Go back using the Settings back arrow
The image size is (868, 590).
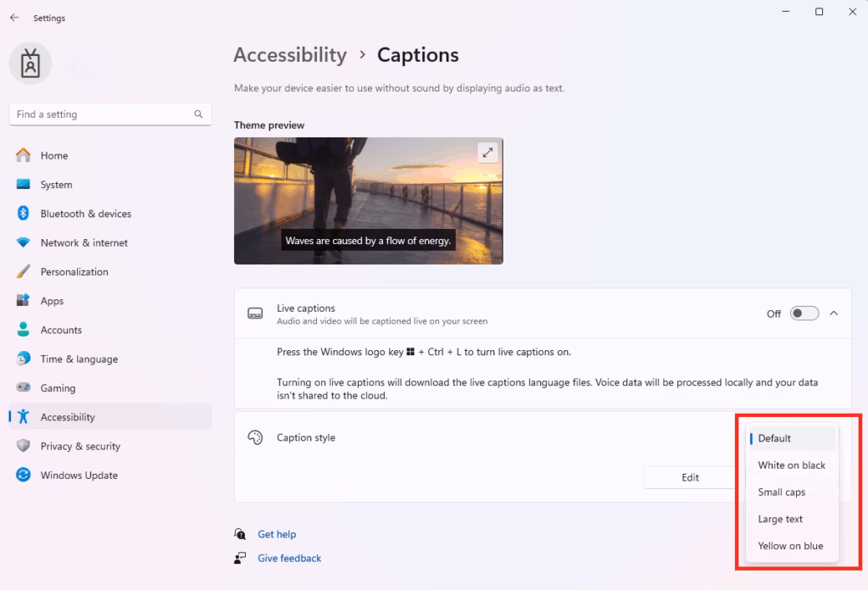[x=14, y=18]
